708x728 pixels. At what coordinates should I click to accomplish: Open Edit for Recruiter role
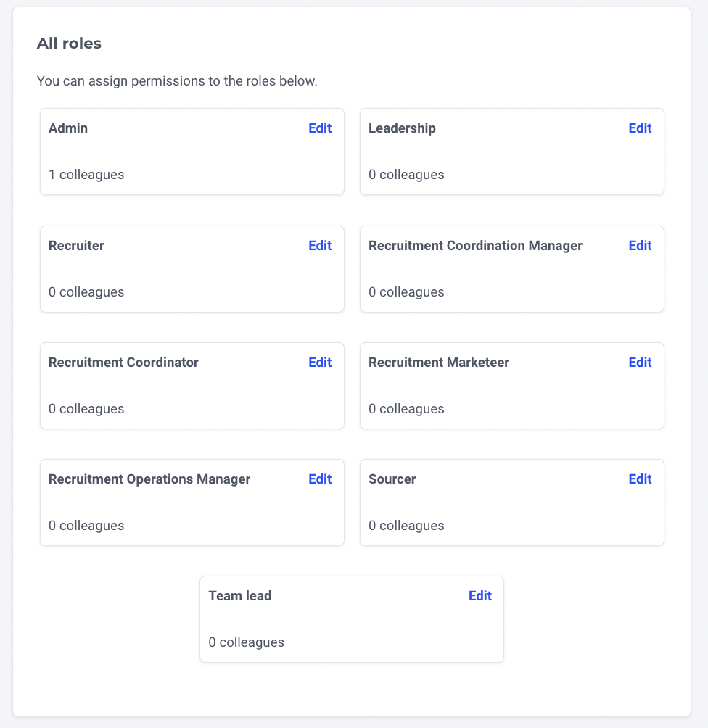320,246
